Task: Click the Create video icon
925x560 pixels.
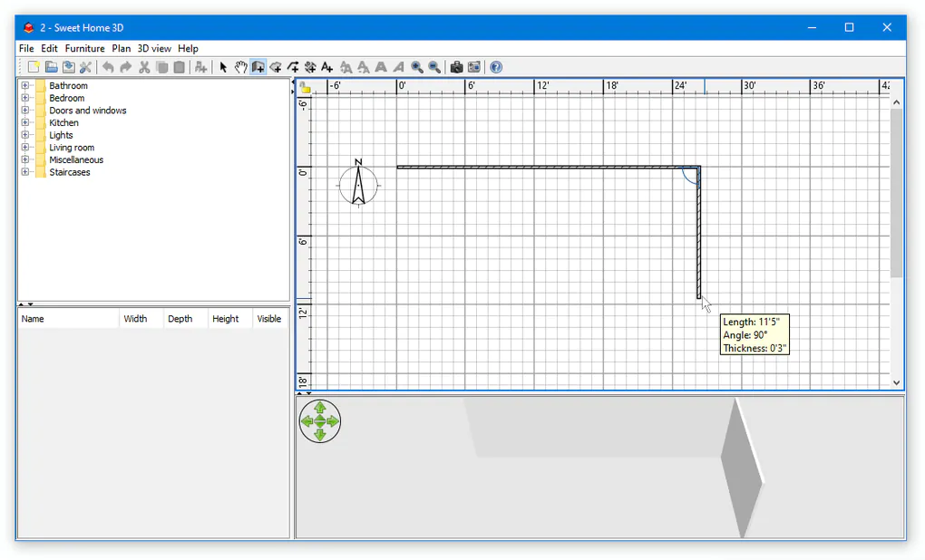Action: (473, 67)
